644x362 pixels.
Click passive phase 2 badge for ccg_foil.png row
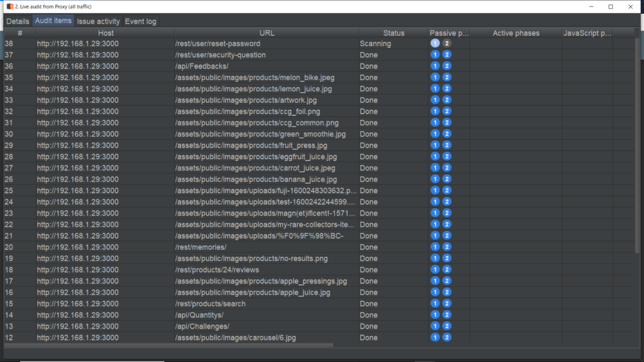[x=447, y=111]
